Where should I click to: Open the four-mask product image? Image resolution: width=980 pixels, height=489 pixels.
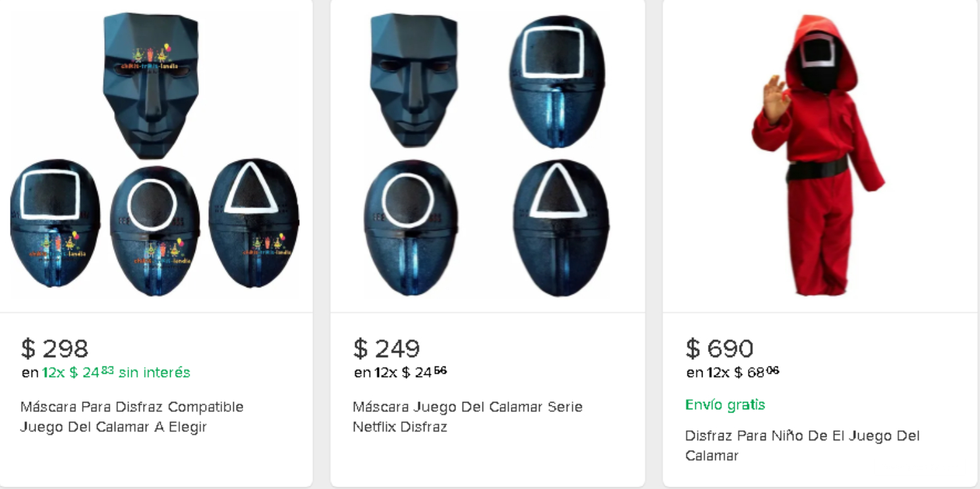[x=155, y=155]
